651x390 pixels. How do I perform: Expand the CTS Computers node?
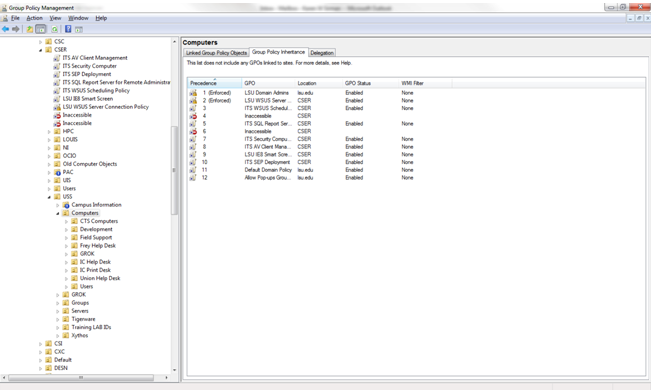[66, 221]
